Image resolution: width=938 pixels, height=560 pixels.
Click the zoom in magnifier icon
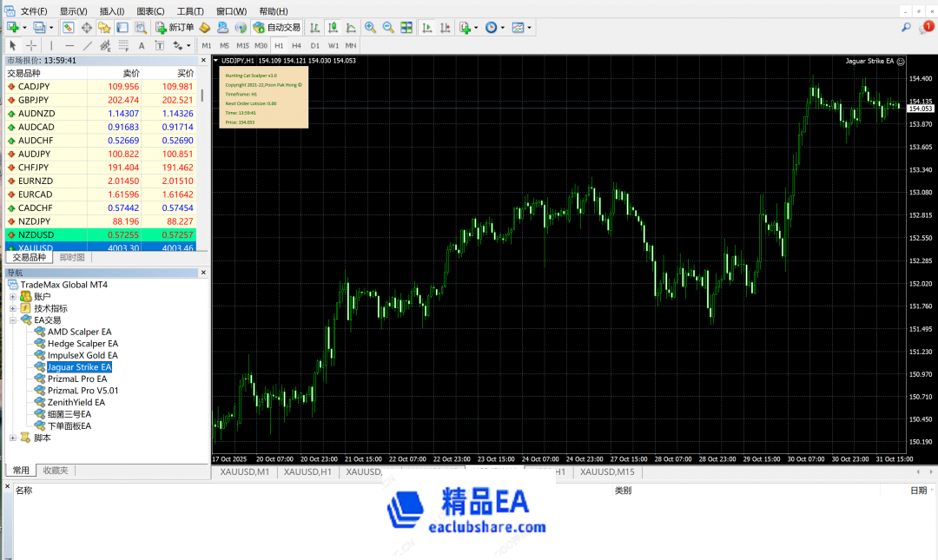370,28
